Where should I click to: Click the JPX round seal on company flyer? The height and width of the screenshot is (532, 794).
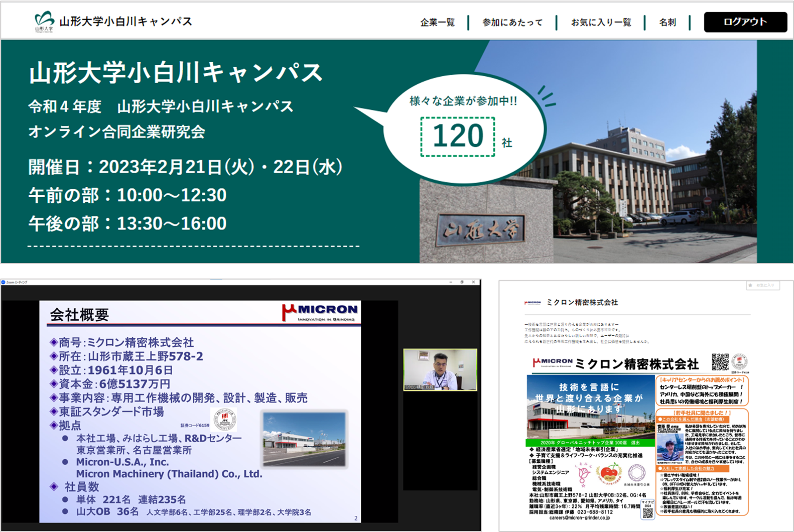pyautogui.click(x=739, y=362)
